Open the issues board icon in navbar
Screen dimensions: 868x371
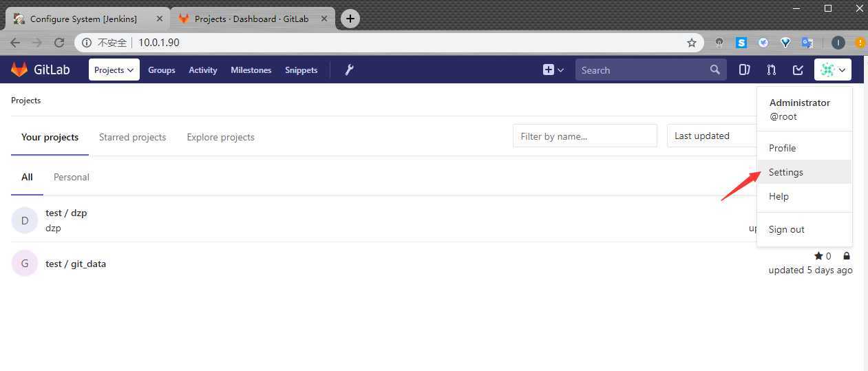[744, 70]
